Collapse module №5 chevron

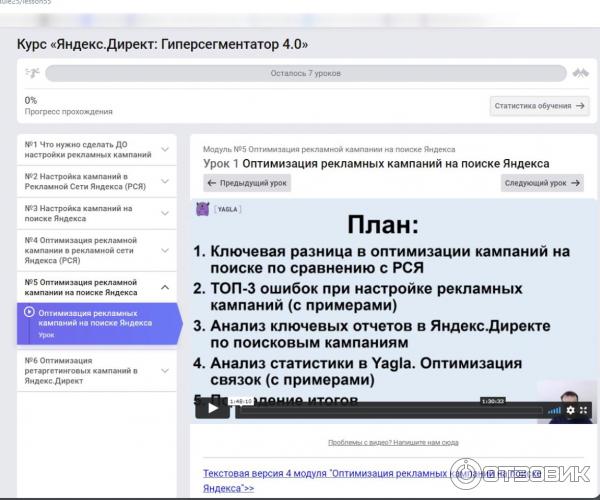tap(165, 287)
